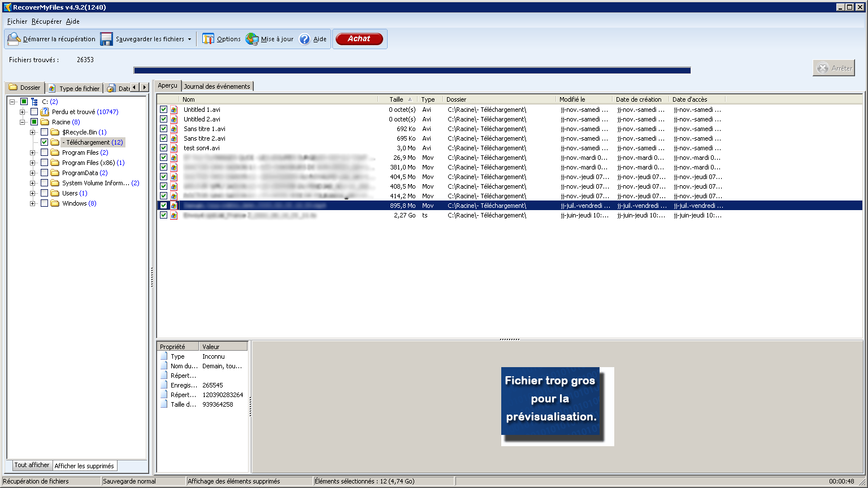Click the file icon of Sans titre 1.avi
Screen dimensions: 868x488
point(174,129)
